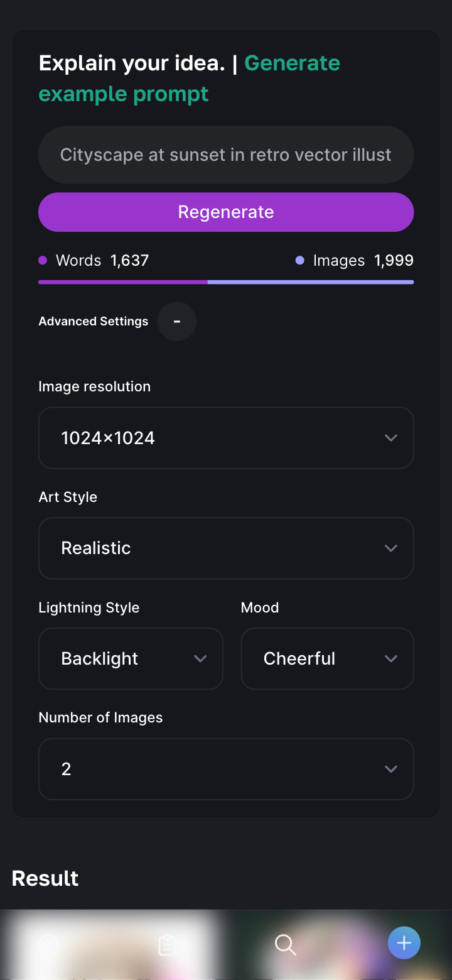Click the Number of Images chevron arrow

pos(391,769)
